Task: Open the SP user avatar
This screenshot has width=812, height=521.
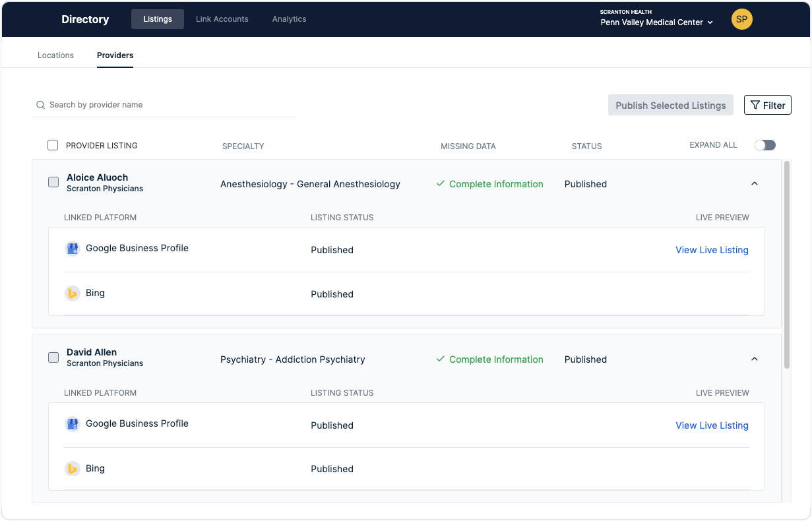Action: click(x=742, y=19)
